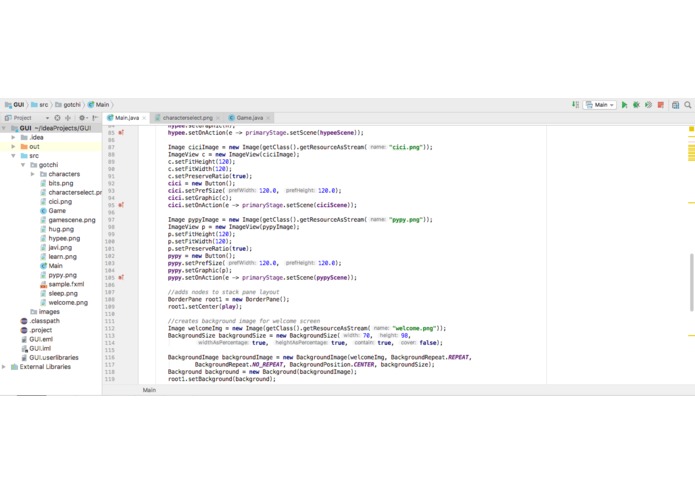
Task: Click GUI in the navigation breadcrumb
Action: [15, 105]
